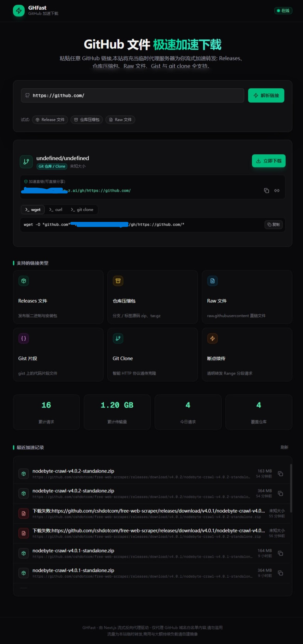Click the Git 仓库 / Clone tag

(x=52, y=166)
